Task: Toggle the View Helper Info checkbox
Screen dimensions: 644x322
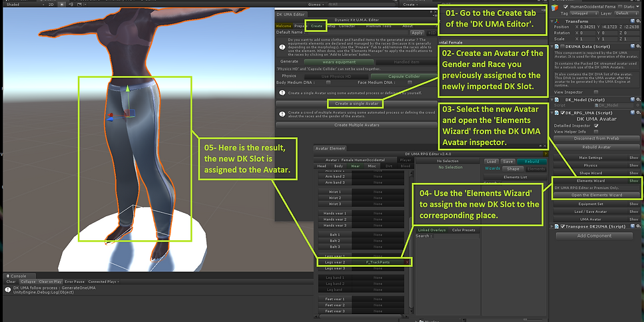Action: (x=596, y=132)
